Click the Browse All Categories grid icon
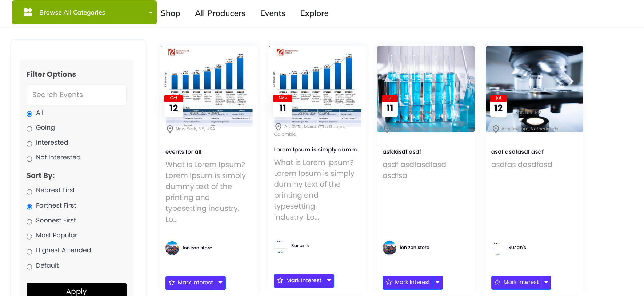The width and height of the screenshot is (644, 296). point(28,12)
